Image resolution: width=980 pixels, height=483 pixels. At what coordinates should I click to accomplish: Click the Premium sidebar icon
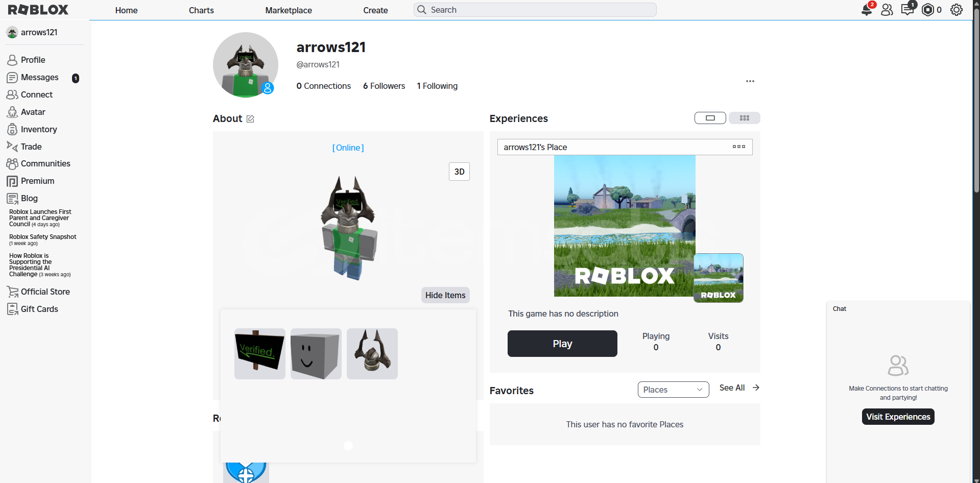12,181
